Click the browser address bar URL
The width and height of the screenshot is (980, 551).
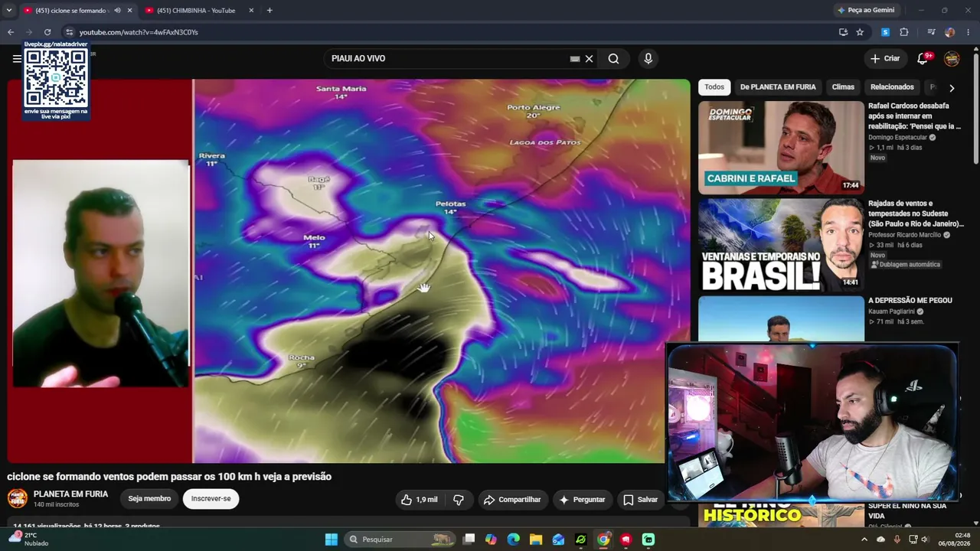[139, 32]
